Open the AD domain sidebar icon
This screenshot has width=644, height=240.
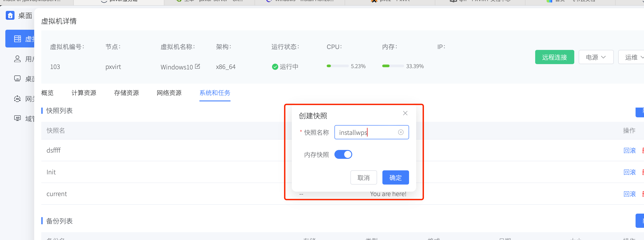[x=17, y=118]
